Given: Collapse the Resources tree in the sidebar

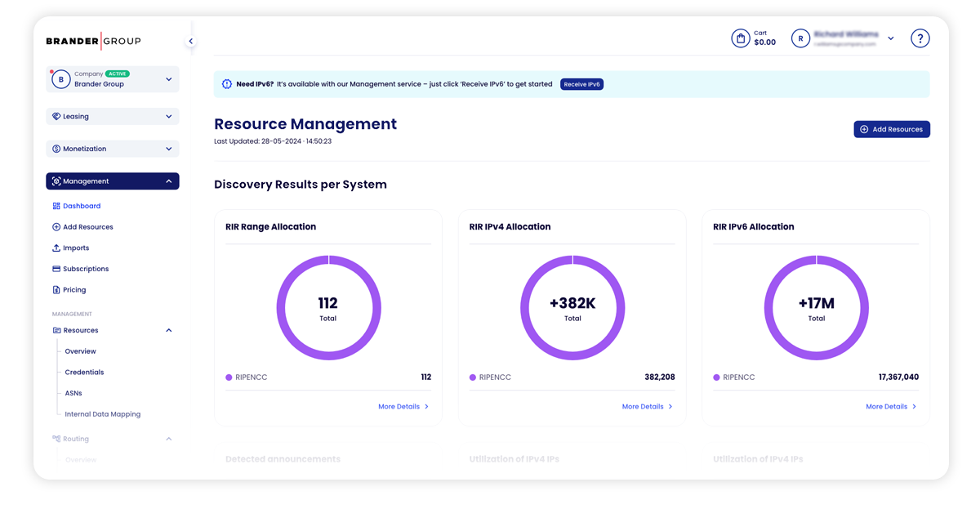Looking at the screenshot, I should (169, 330).
